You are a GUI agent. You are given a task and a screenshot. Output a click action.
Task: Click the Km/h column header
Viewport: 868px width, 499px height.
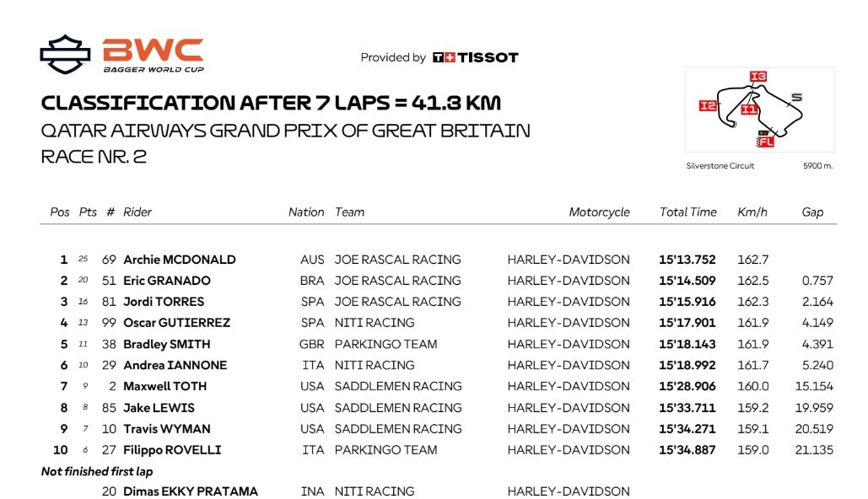point(752,212)
